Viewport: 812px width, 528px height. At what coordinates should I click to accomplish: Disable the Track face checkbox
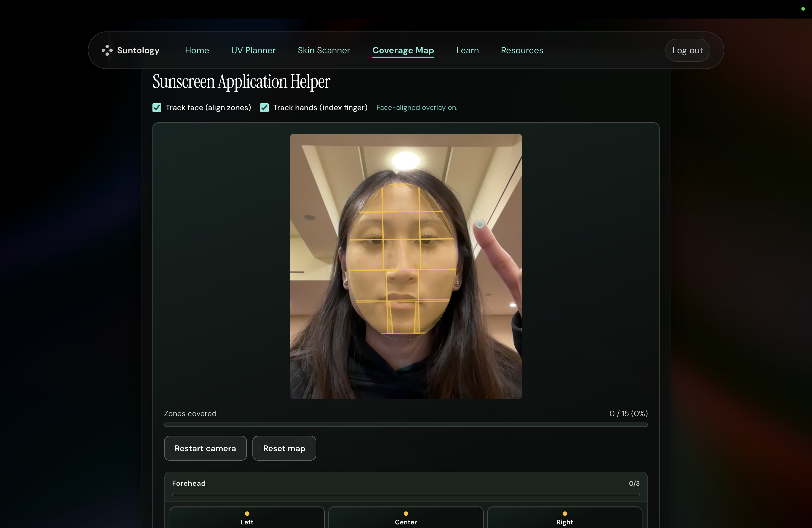click(x=157, y=108)
